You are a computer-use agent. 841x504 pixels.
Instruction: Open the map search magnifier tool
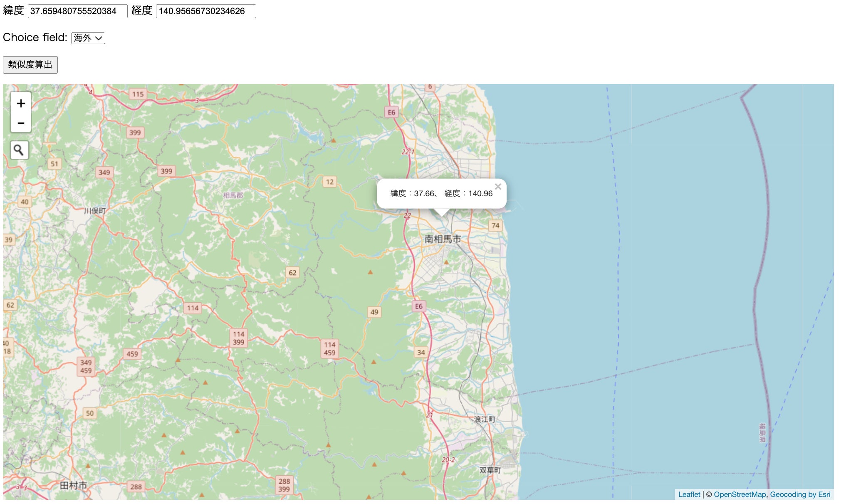point(19,150)
